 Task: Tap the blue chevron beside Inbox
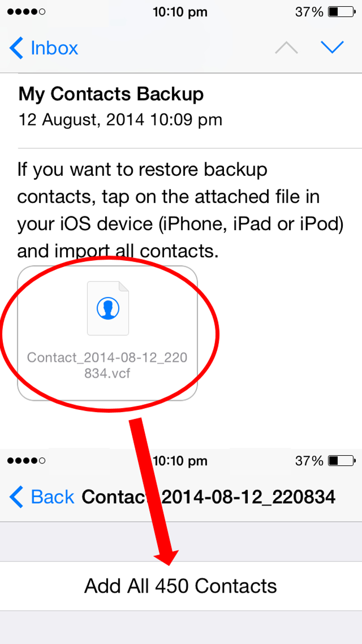pos(16,48)
